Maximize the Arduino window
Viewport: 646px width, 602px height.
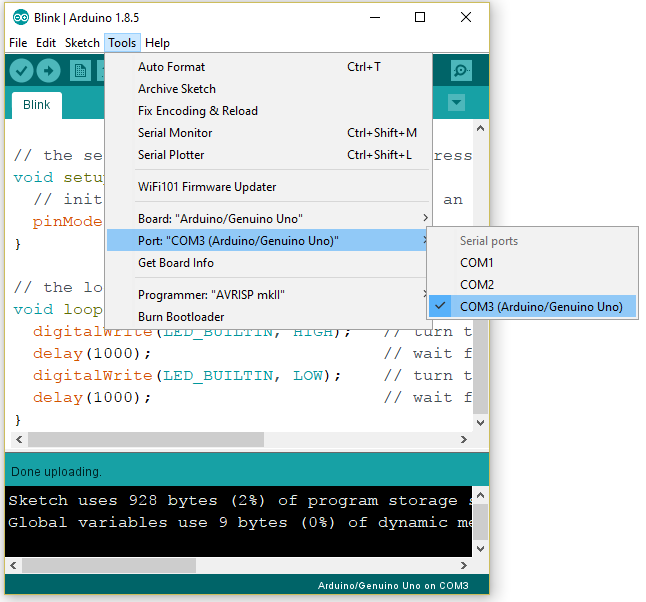(420, 17)
